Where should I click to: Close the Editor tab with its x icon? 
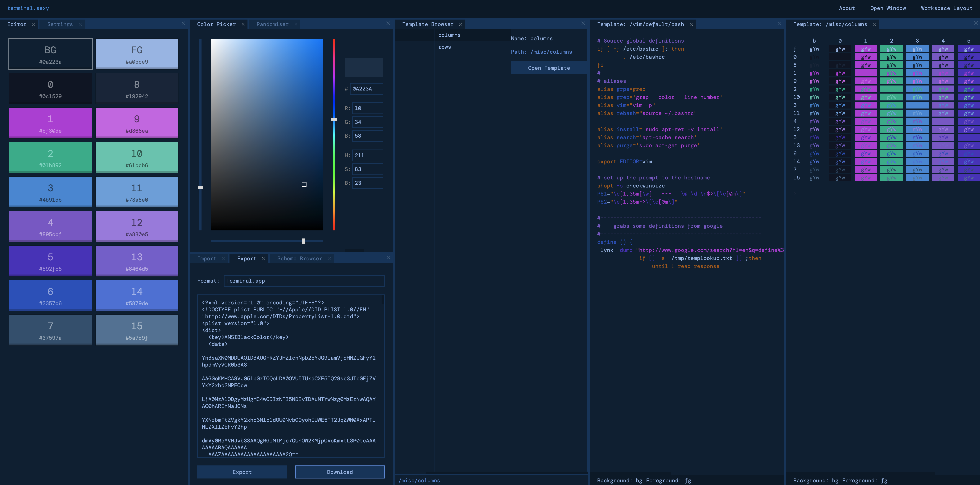(34, 24)
